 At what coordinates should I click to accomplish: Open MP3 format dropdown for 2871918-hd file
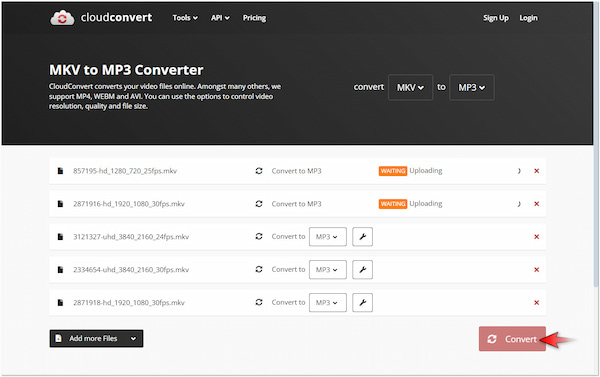pos(328,302)
